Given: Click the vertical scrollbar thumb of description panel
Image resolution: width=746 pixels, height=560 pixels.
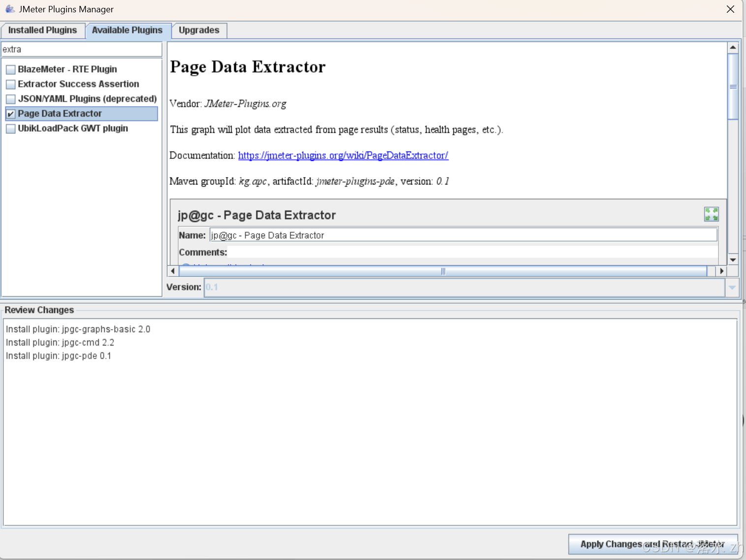Looking at the screenshot, I should [733, 87].
